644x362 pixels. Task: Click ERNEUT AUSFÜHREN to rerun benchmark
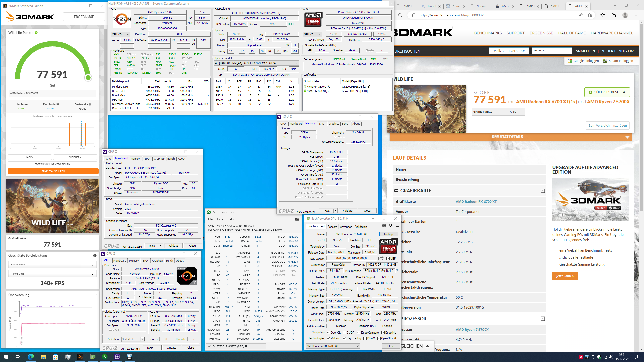click(x=53, y=171)
